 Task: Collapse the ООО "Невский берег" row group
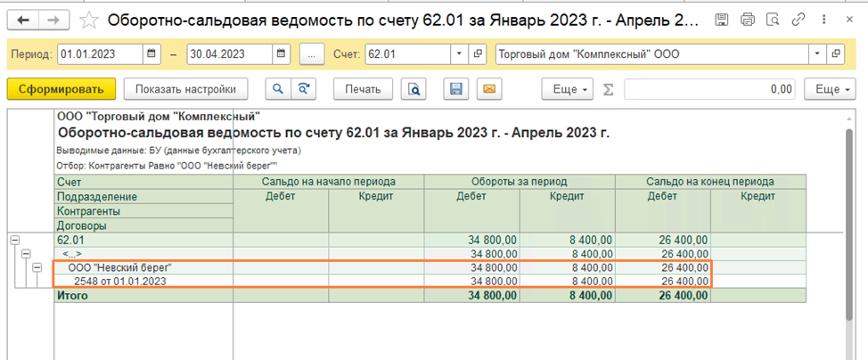[37, 267]
